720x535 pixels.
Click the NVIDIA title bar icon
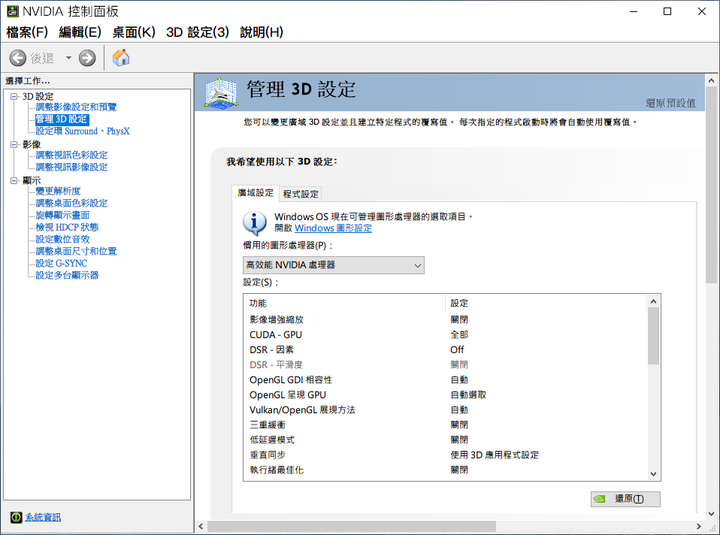12,11
